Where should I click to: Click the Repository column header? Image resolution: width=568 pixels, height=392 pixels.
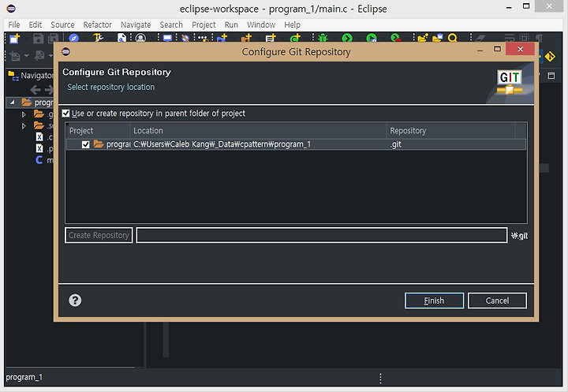click(x=450, y=131)
